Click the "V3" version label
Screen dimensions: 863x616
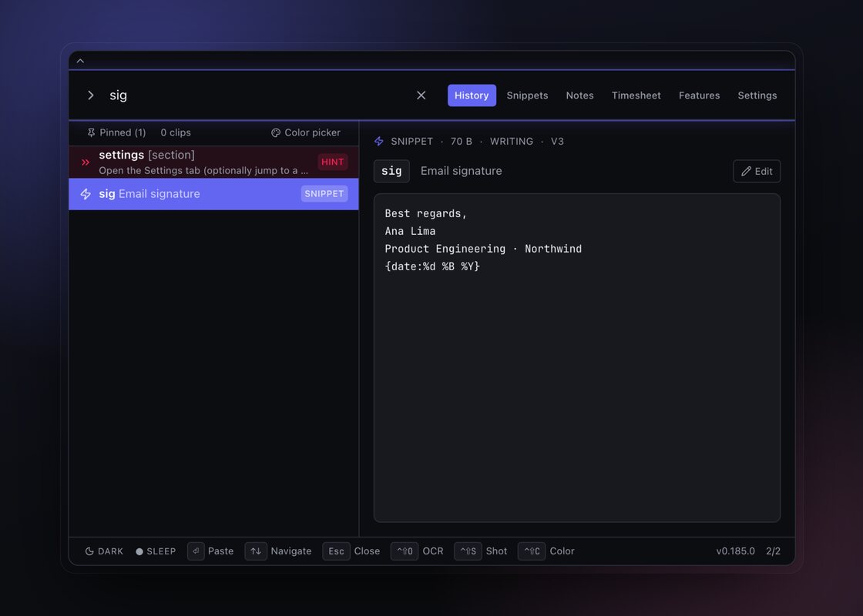coord(558,142)
